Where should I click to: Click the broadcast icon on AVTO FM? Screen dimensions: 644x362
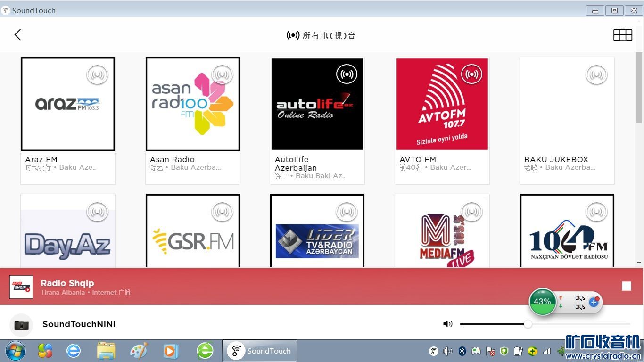tap(471, 74)
